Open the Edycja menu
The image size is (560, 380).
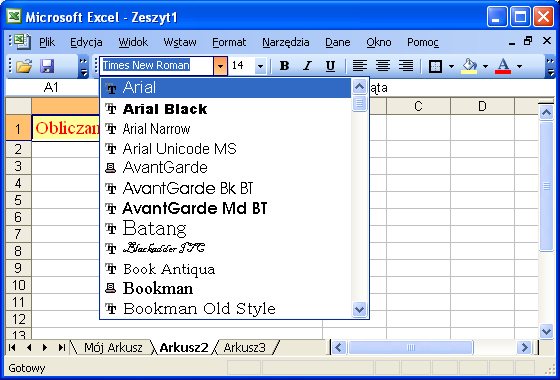click(x=86, y=42)
